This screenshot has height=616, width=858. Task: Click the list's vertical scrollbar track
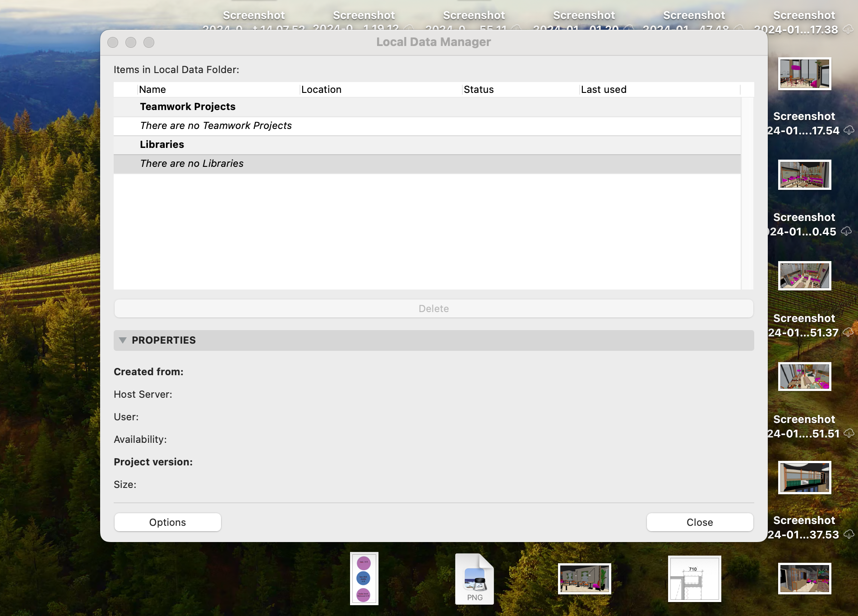[747, 194]
